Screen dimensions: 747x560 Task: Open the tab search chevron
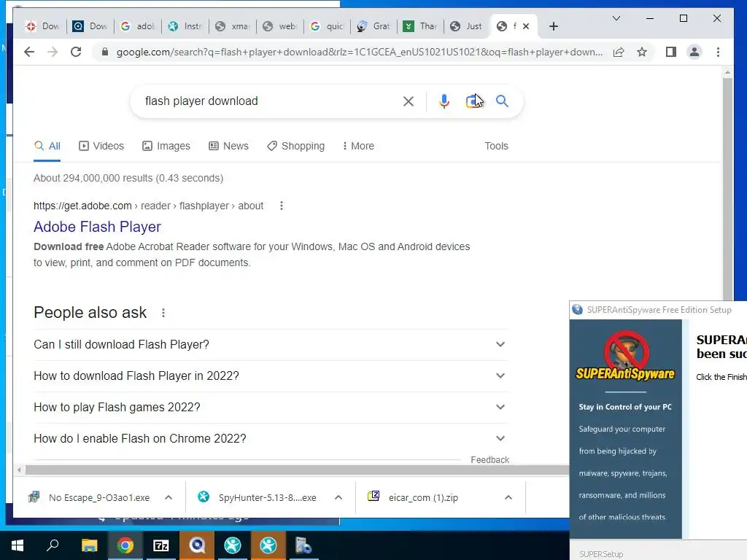point(616,18)
